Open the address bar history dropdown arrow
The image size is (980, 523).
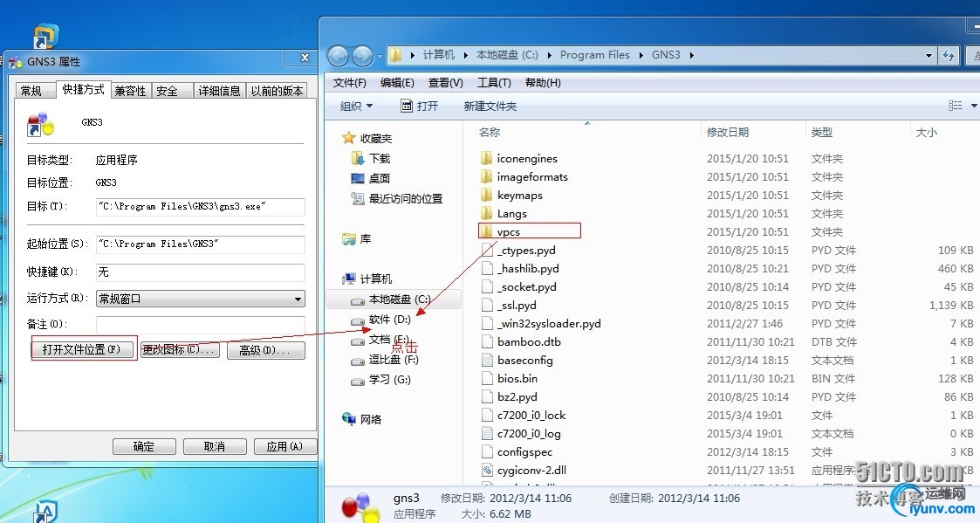[929, 55]
